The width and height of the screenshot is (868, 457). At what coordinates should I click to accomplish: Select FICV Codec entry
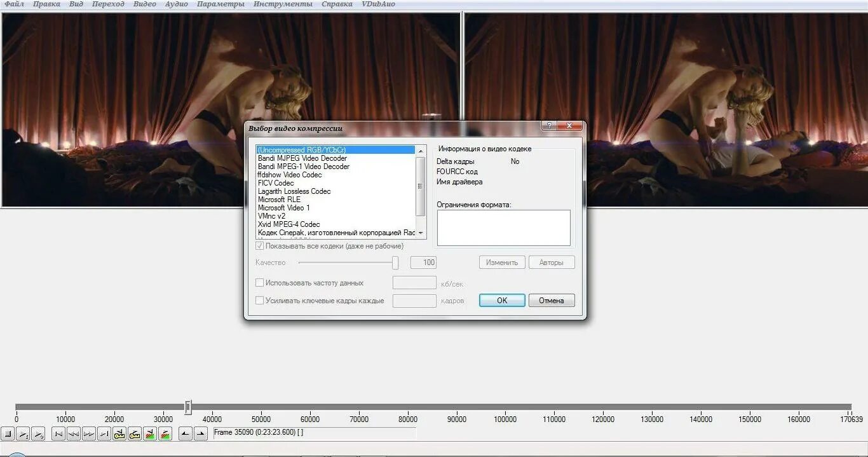point(336,183)
